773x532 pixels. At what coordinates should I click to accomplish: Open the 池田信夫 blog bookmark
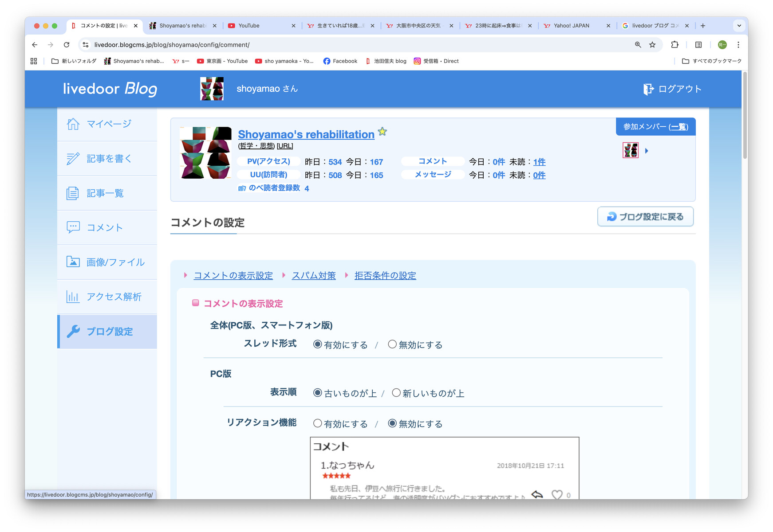pos(386,61)
